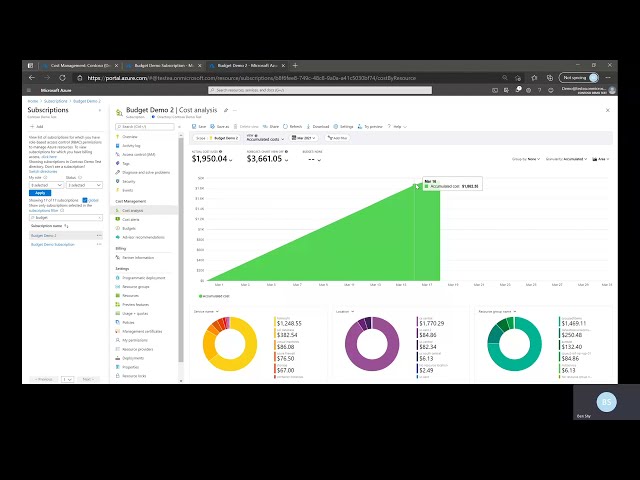This screenshot has height=480, width=640.
Task: Click the resource menu search box
Action: 145,127
